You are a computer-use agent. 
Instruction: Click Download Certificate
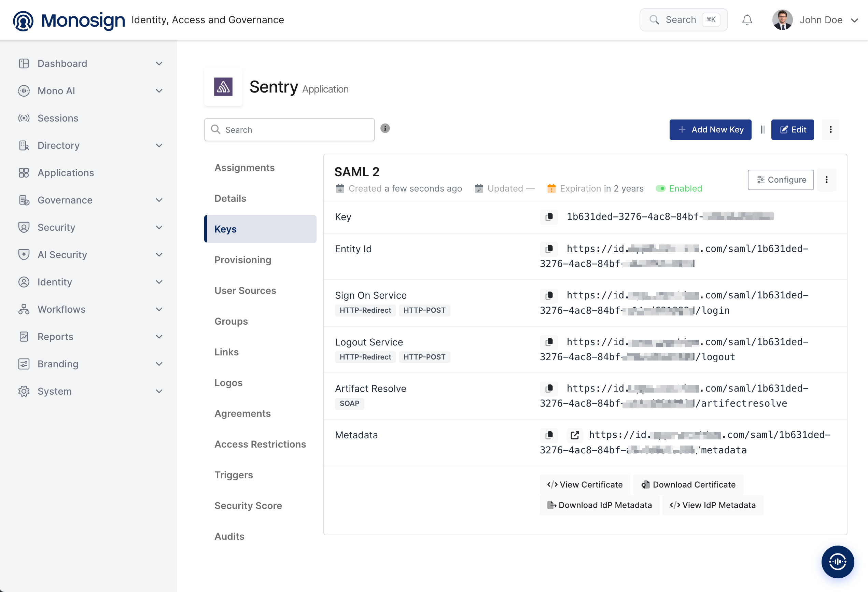click(688, 484)
